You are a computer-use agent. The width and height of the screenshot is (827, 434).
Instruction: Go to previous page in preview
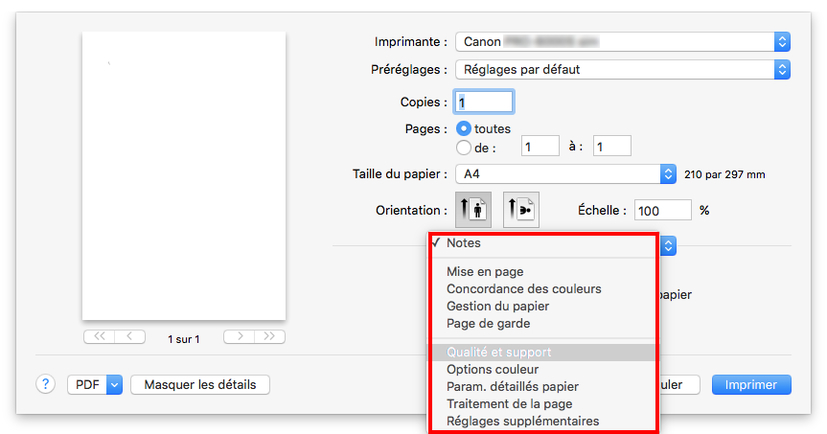click(x=131, y=337)
